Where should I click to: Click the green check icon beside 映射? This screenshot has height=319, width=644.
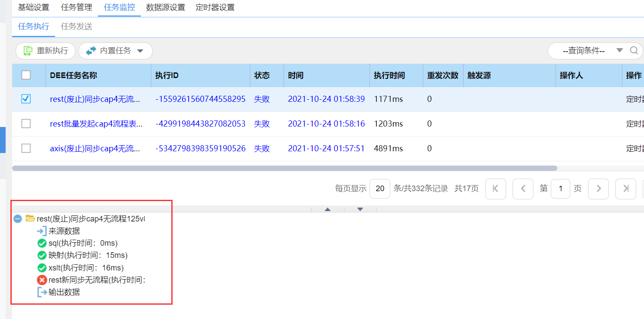pyautogui.click(x=42, y=255)
